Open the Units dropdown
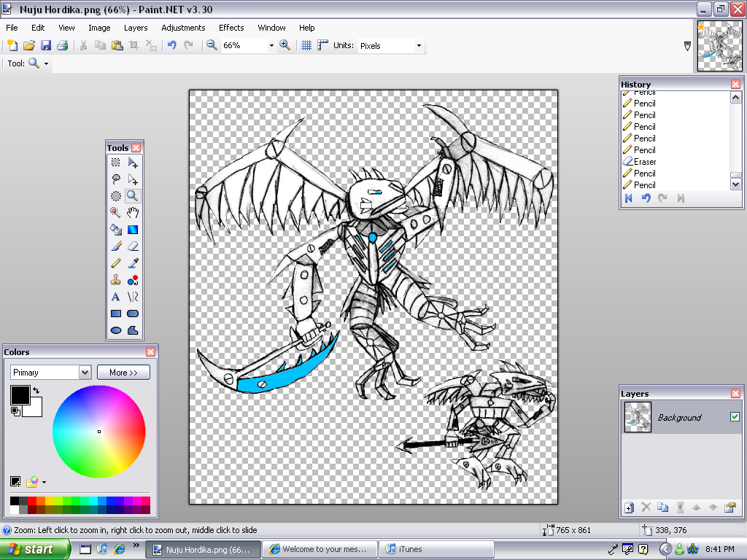 (x=418, y=45)
